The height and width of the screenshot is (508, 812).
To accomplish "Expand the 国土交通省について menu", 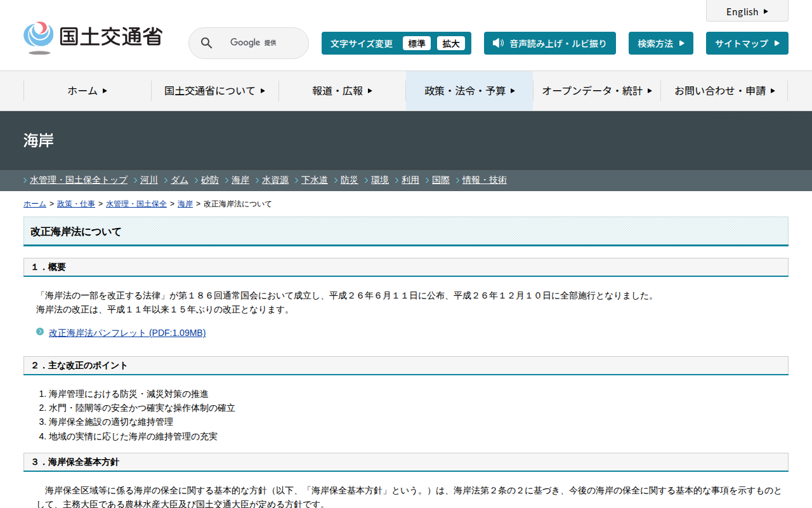I will coord(215,91).
